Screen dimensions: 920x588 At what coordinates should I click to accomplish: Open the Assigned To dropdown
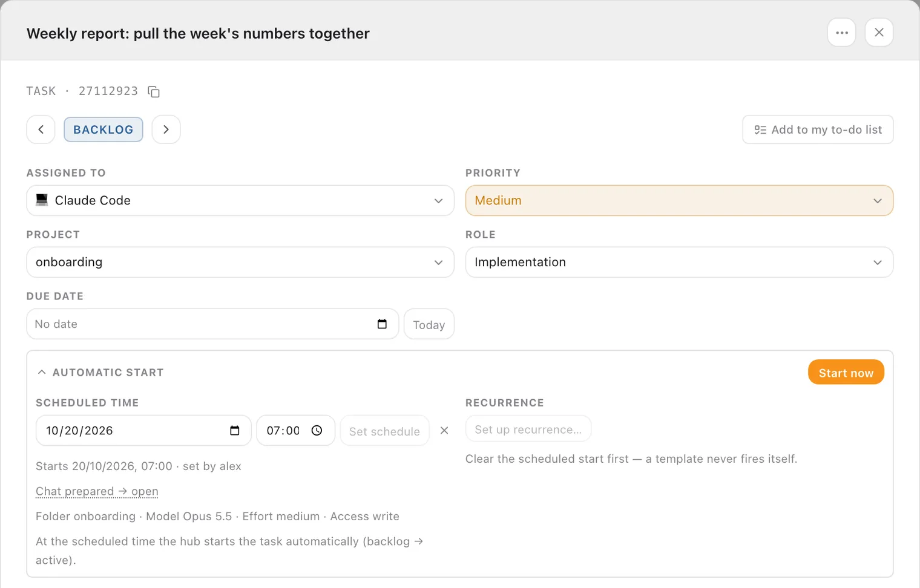[x=240, y=200]
